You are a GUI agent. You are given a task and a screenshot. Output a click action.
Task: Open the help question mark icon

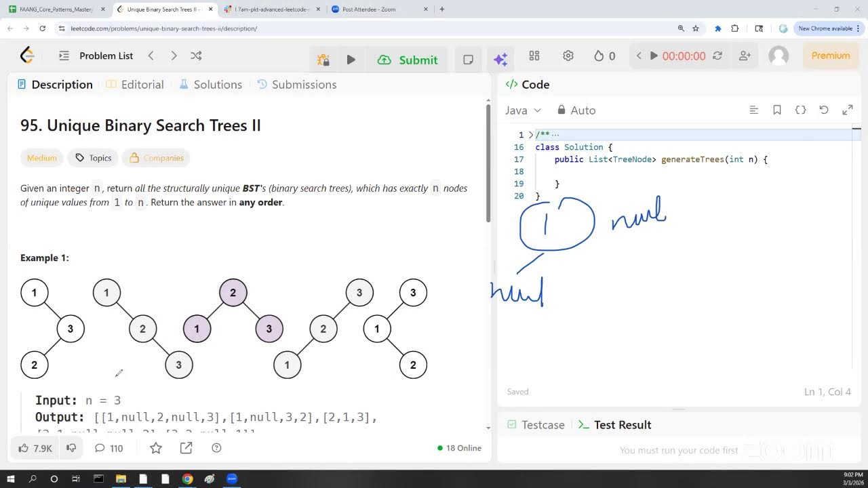[x=216, y=448]
